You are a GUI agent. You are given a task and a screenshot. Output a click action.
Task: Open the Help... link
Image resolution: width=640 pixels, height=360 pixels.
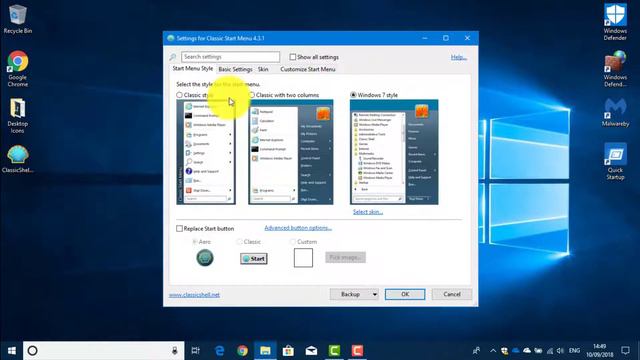(459, 57)
